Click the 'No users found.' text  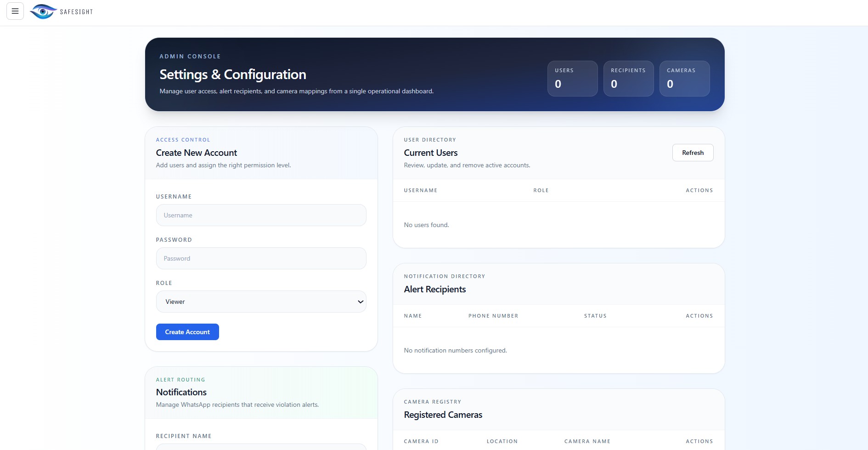click(x=426, y=225)
